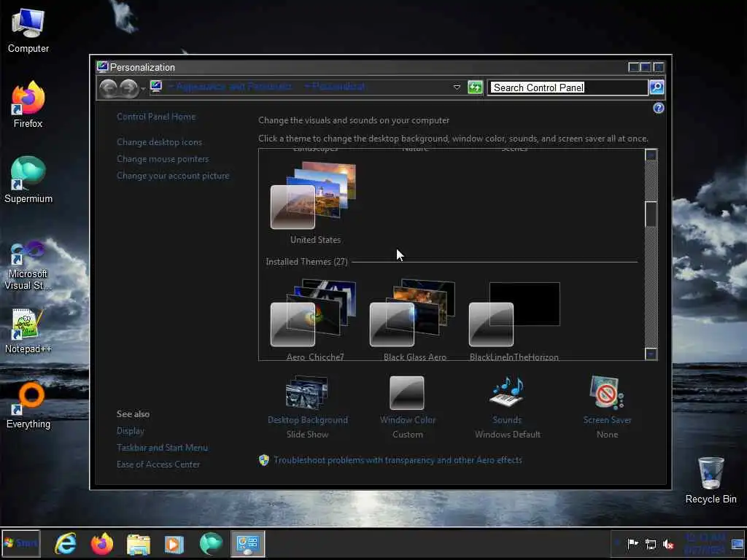Click Troubleshoot problems with transparency link
This screenshot has width=747, height=560.
398,460
